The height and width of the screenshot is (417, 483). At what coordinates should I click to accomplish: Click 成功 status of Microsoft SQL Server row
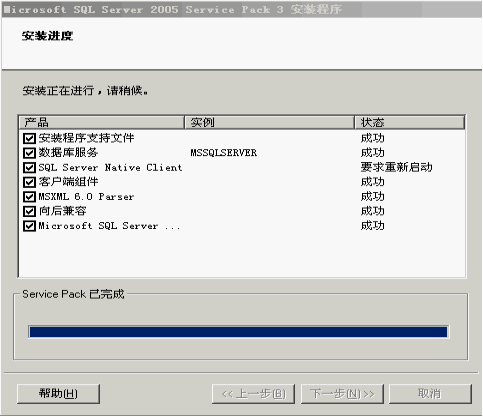[x=373, y=226]
